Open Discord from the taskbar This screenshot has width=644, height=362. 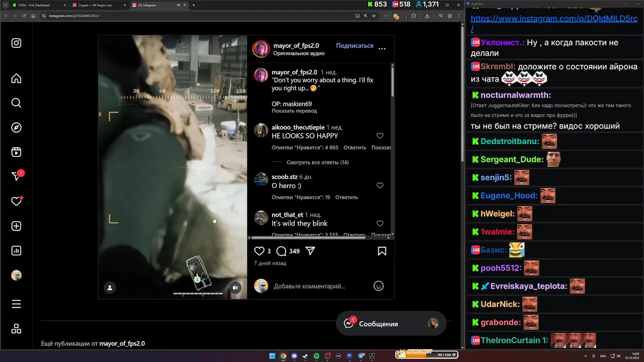click(294, 356)
